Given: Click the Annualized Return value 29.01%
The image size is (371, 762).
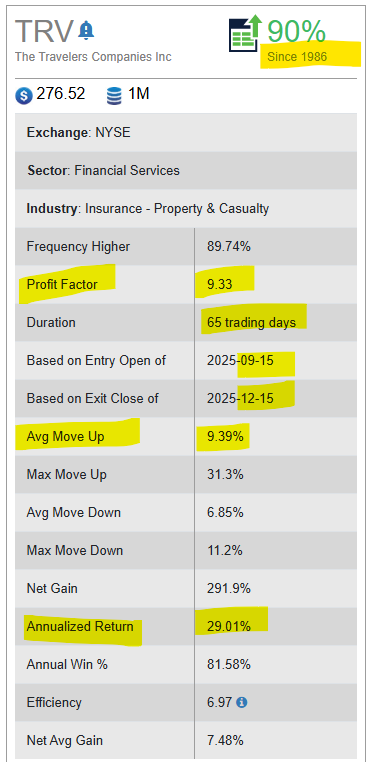Looking at the screenshot, I should (x=229, y=626).
